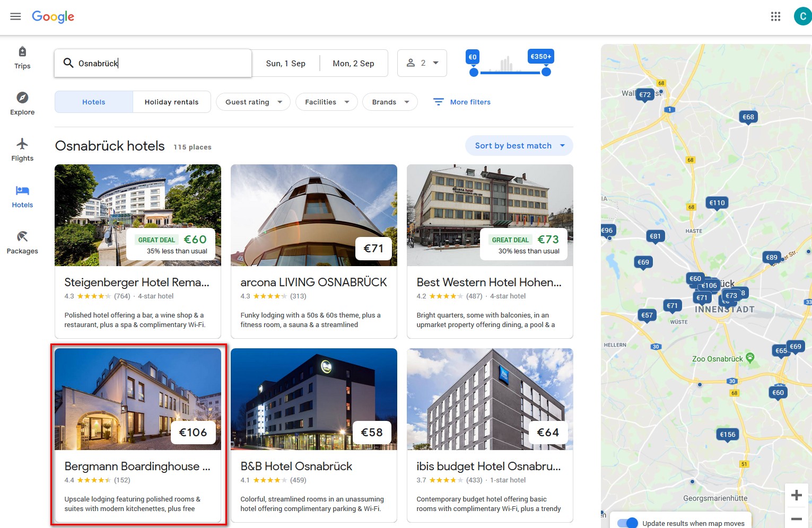Click the map zoom-out minus control
Viewport: 812px width, 528px height.
(x=796, y=519)
